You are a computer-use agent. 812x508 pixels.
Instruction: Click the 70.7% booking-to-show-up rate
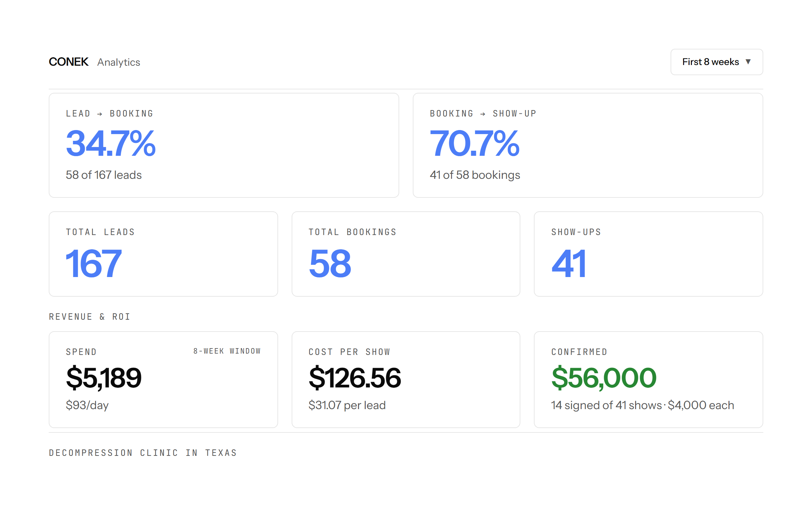pyautogui.click(x=475, y=144)
